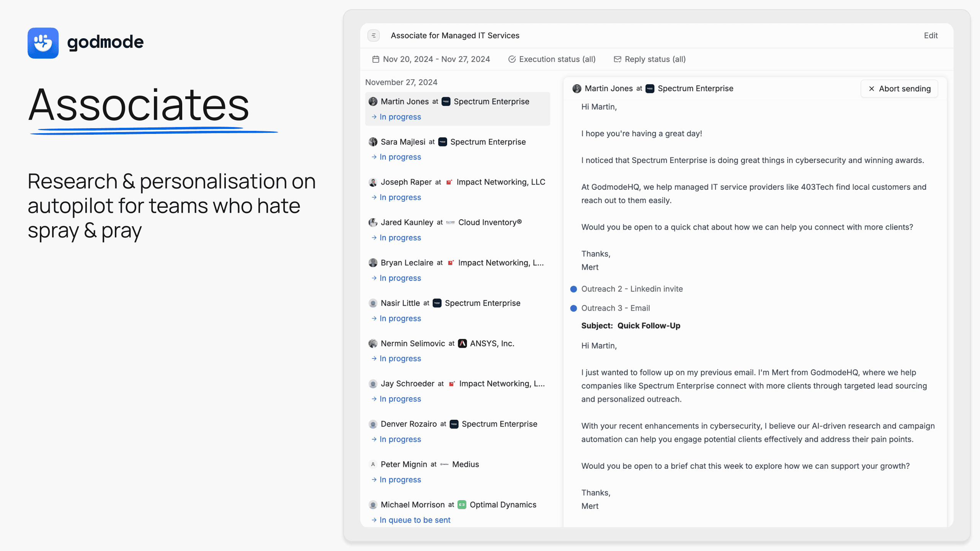Open the Reply status (all) filter
Viewport: 980px width, 551px height.
click(x=655, y=59)
